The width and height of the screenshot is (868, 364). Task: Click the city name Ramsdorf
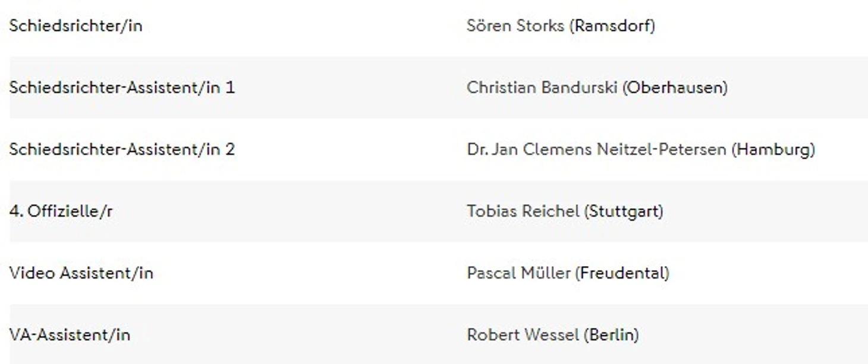coord(612,26)
